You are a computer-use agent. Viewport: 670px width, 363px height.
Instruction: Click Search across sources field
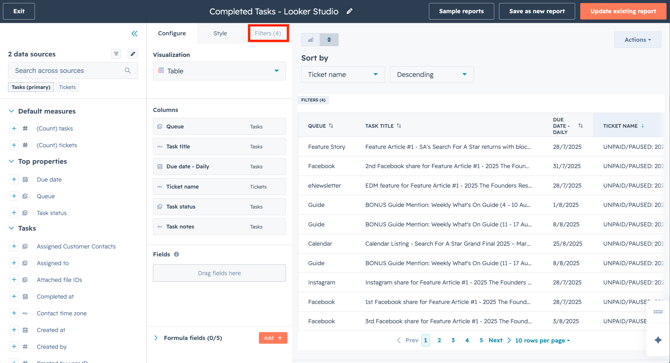[73, 70]
